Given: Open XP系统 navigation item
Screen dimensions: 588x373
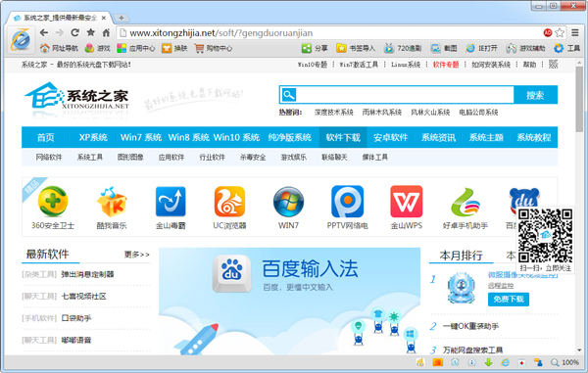Looking at the screenshot, I should tap(93, 137).
